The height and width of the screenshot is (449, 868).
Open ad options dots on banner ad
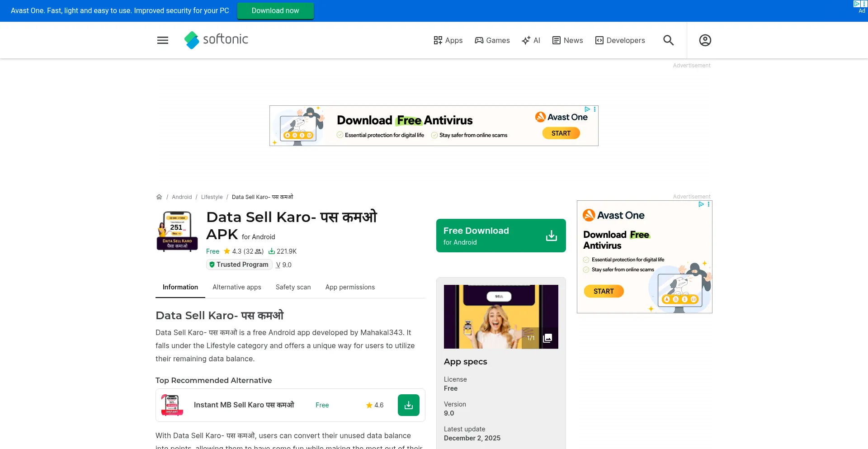point(594,109)
